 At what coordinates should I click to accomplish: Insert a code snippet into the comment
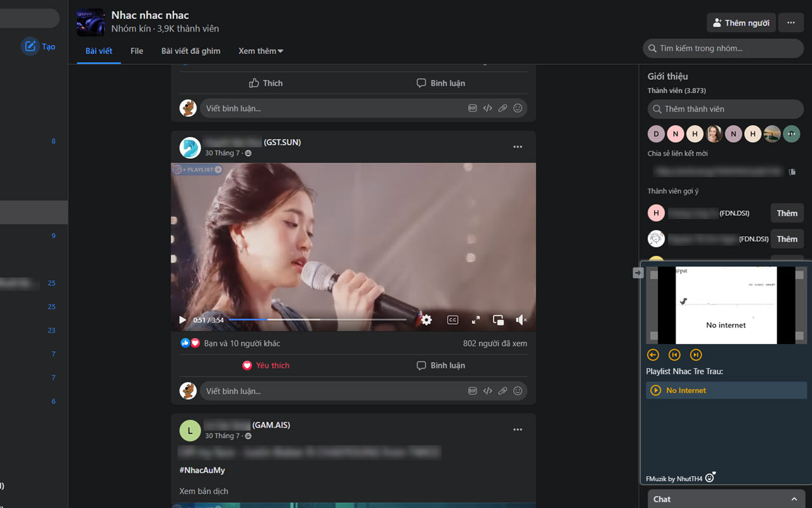488,391
